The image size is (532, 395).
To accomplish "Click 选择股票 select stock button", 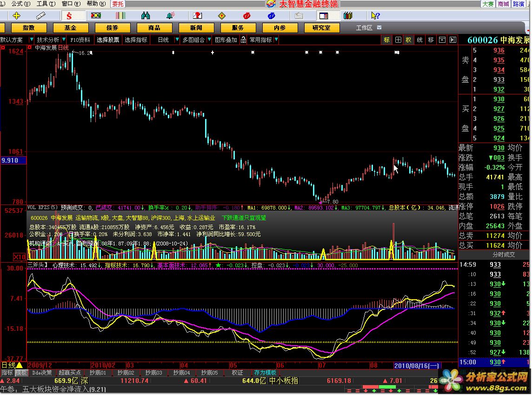I will point(108,39).
